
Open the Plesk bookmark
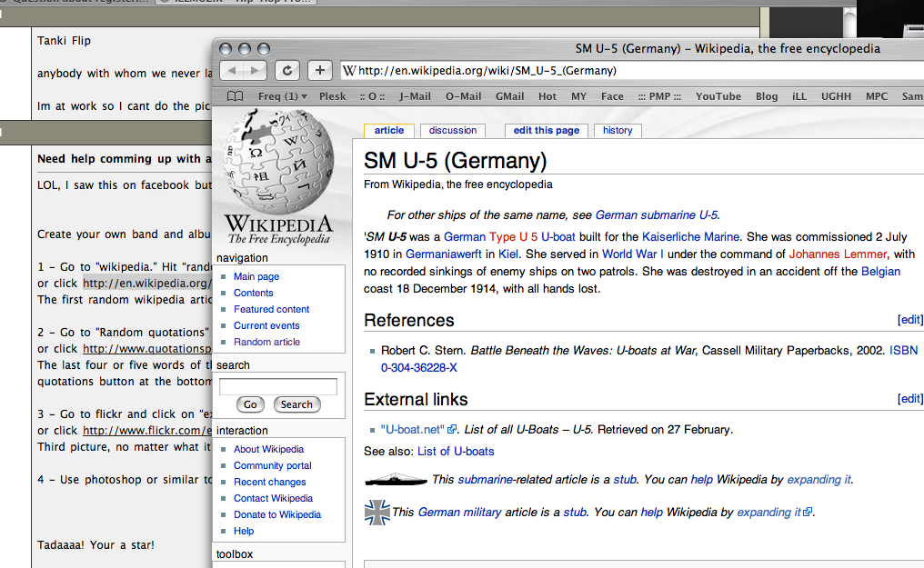pyautogui.click(x=332, y=96)
